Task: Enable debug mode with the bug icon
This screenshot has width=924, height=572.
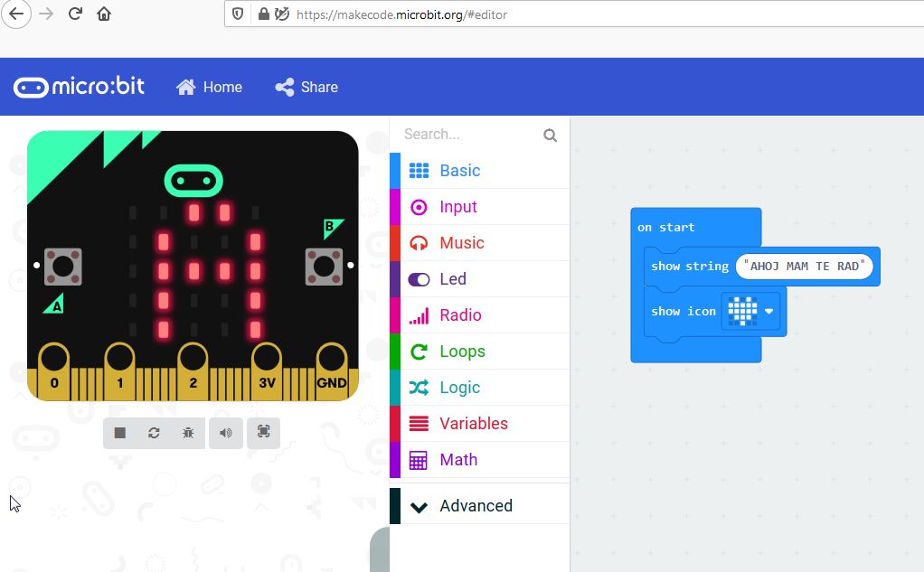Action: [x=188, y=433]
